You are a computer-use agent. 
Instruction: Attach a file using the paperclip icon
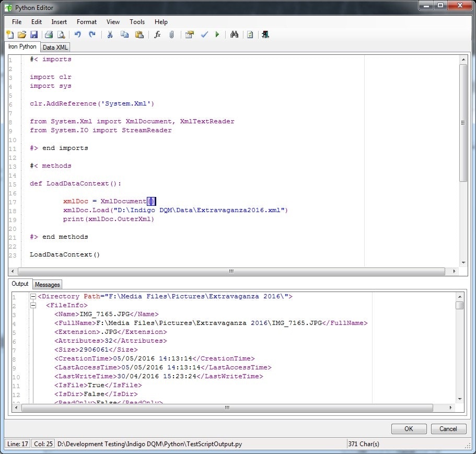pos(172,34)
